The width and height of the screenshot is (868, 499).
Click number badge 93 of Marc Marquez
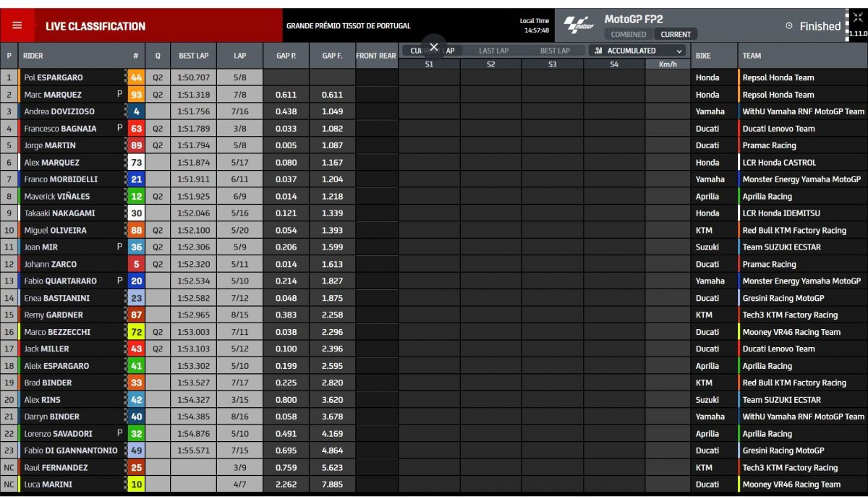point(135,95)
